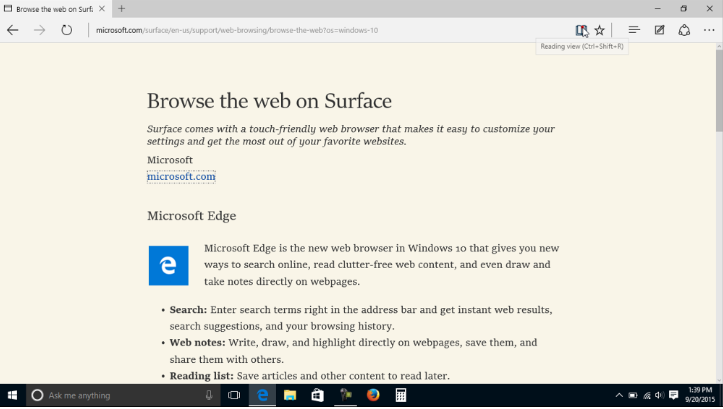Add page to favorites with star icon
Screen dimensions: 723x409
coord(599,30)
